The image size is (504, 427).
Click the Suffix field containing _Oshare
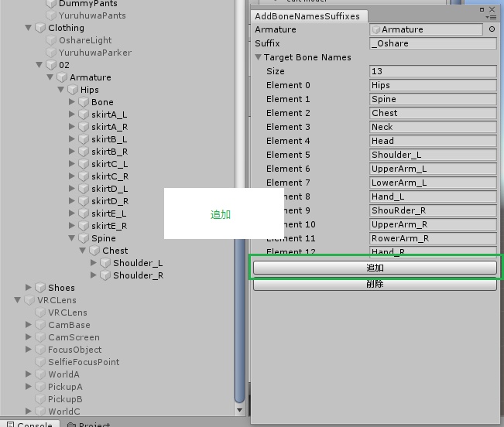433,43
